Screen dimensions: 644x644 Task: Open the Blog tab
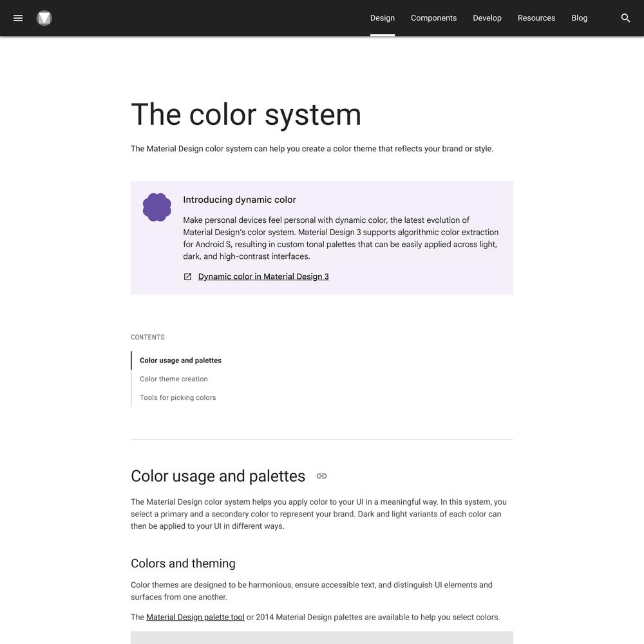point(580,18)
